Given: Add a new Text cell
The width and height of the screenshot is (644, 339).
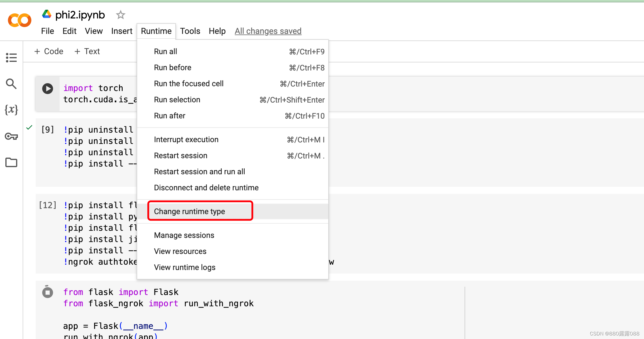Looking at the screenshot, I should tap(87, 51).
